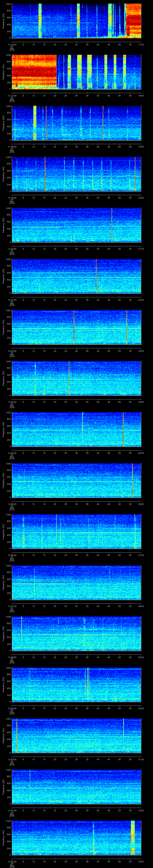Screen dimensions: 153x868
Task: Select the large red noise block in 13:17:00 spectrogram
Action: [34, 72]
